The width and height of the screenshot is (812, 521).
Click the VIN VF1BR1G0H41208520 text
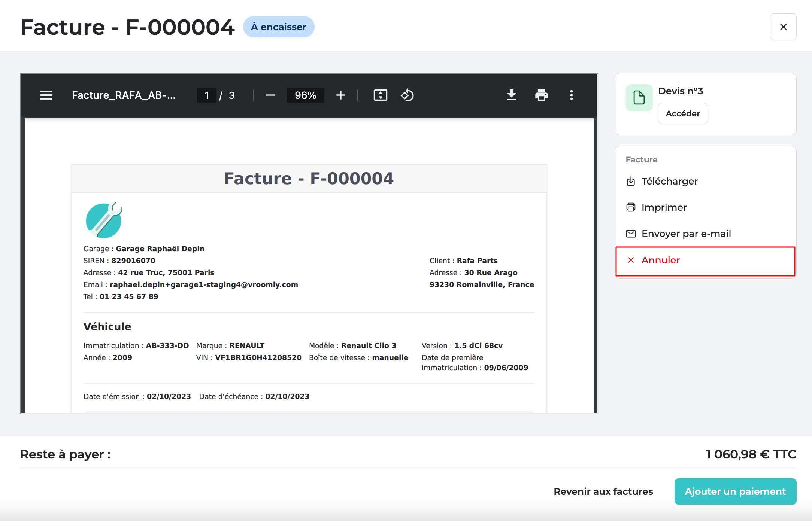pyautogui.click(x=249, y=357)
